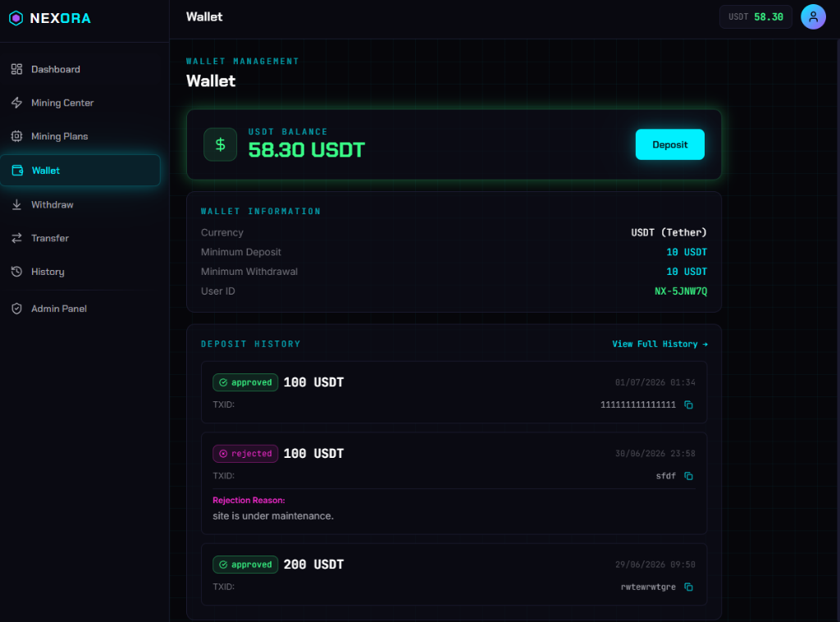Image resolution: width=840 pixels, height=622 pixels.
Task: Click the Admin Panel shield icon
Action: pyautogui.click(x=16, y=309)
